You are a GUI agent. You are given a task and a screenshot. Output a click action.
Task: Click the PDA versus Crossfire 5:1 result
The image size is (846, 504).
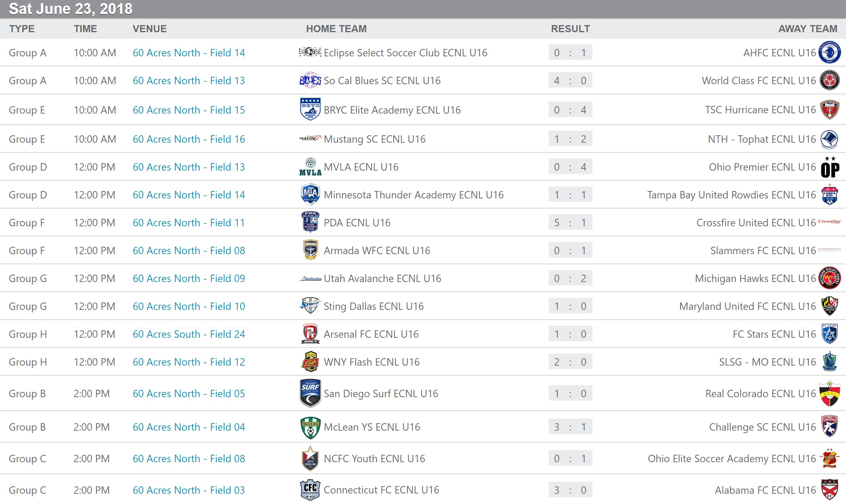(x=570, y=223)
